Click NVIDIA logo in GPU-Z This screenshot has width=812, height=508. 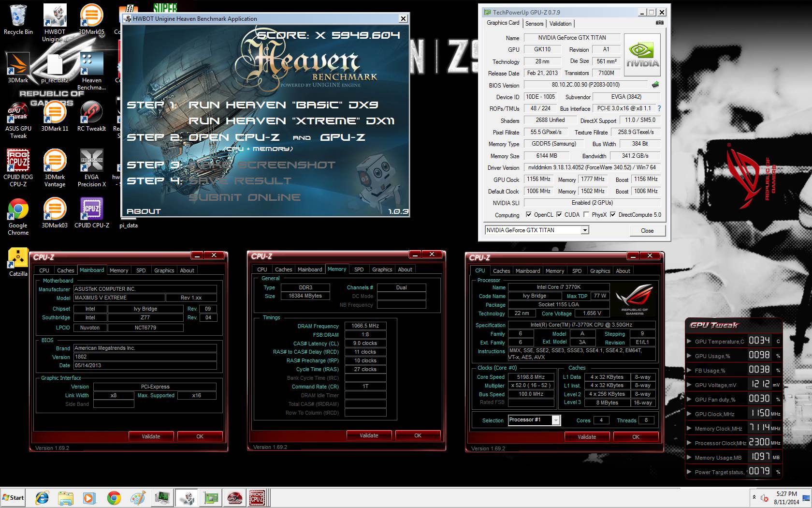(642, 55)
